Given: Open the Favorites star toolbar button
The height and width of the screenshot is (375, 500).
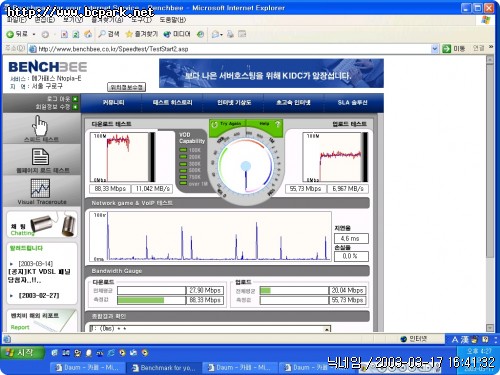Looking at the screenshot, I should [142, 34].
